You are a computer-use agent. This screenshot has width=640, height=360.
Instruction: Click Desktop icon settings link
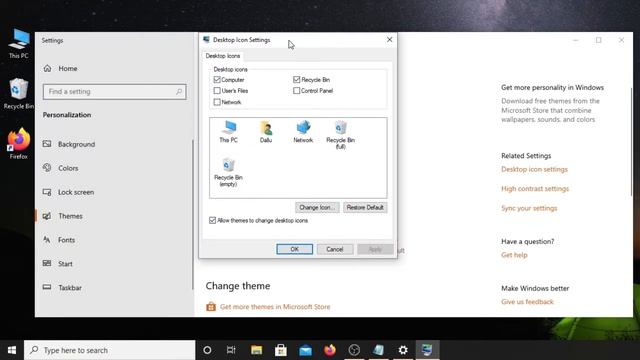click(534, 169)
